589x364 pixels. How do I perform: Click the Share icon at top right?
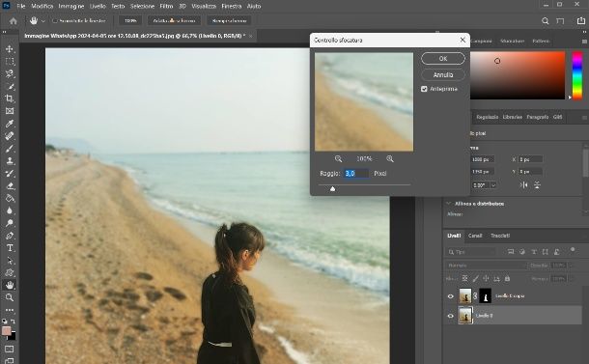coord(580,21)
